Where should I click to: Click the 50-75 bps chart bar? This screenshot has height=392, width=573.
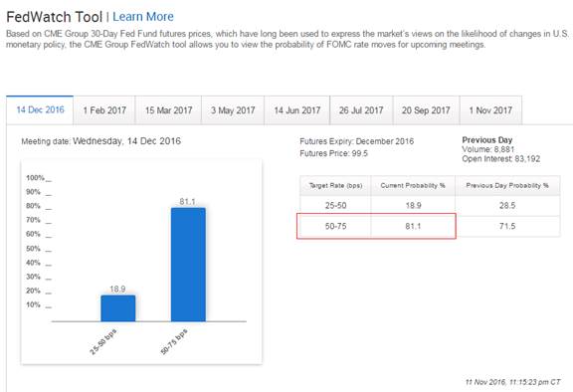(x=188, y=265)
